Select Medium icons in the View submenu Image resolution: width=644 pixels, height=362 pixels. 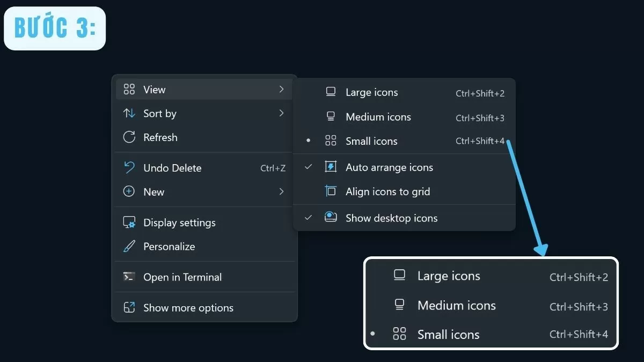point(378,117)
